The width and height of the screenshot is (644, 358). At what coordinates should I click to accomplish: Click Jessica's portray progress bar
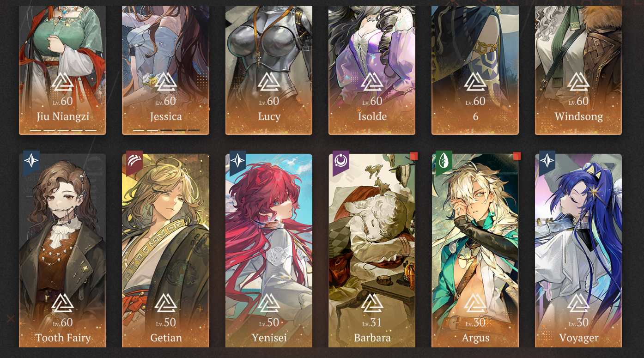point(166,130)
